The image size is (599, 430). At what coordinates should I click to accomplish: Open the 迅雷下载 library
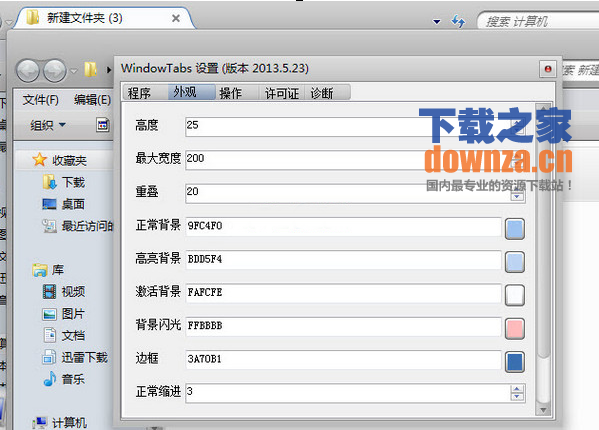point(85,358)
